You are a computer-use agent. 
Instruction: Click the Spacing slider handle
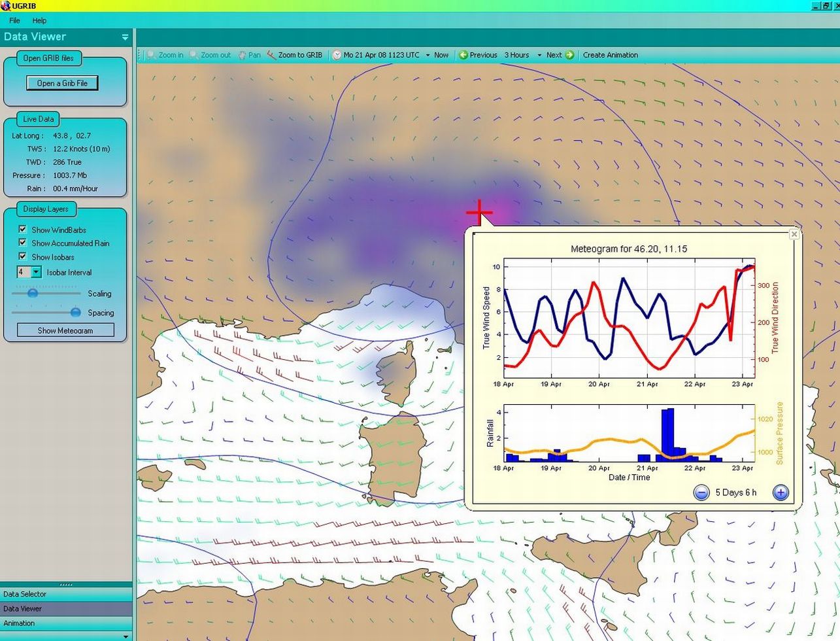[x=75, y=313]
